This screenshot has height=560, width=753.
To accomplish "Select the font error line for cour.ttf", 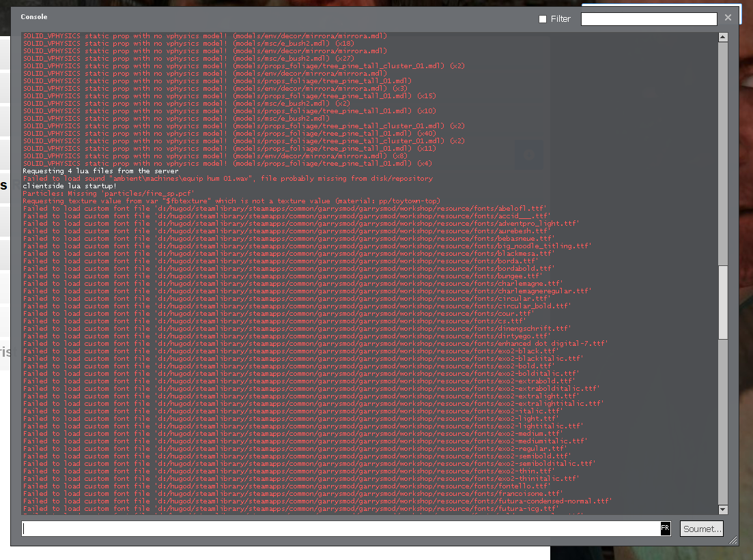I will (x=279, y=313).
